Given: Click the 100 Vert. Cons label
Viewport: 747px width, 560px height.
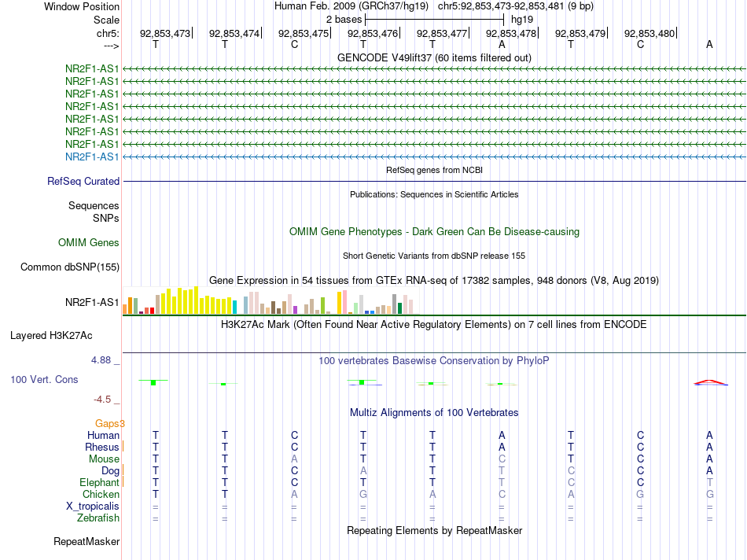Looking at the screenshot, I should pos(44,379).
